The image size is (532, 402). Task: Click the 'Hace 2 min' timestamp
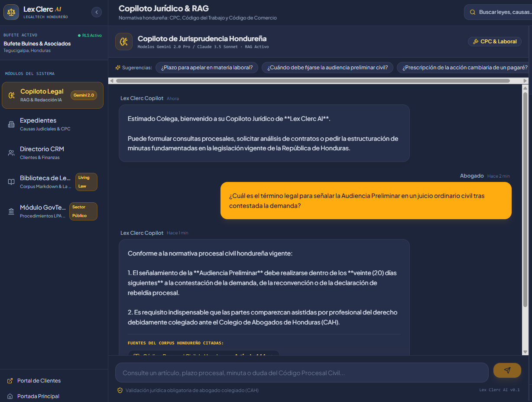[499, 176]
